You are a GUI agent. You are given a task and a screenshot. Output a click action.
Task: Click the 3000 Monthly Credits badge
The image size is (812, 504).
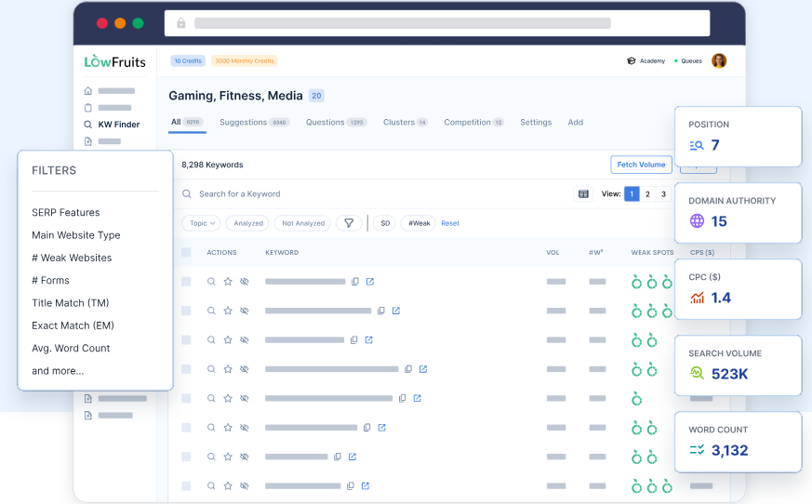coord(245,60)
